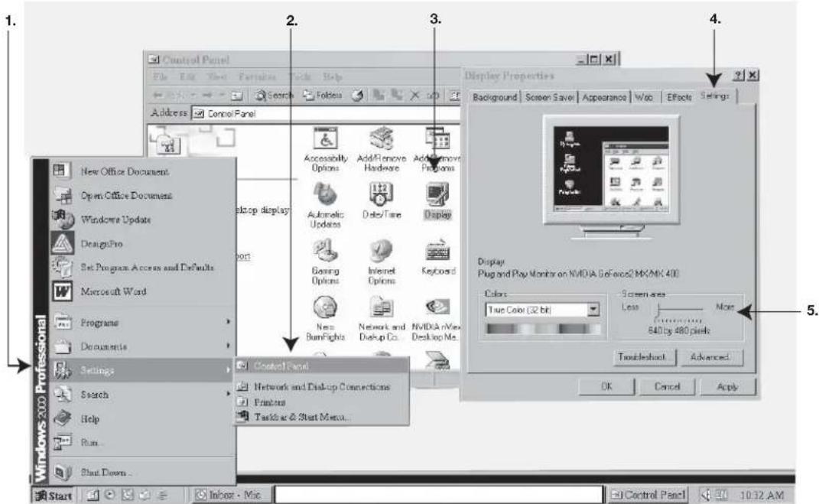Choose Shut Down... from Start menu

coord(142,472)
